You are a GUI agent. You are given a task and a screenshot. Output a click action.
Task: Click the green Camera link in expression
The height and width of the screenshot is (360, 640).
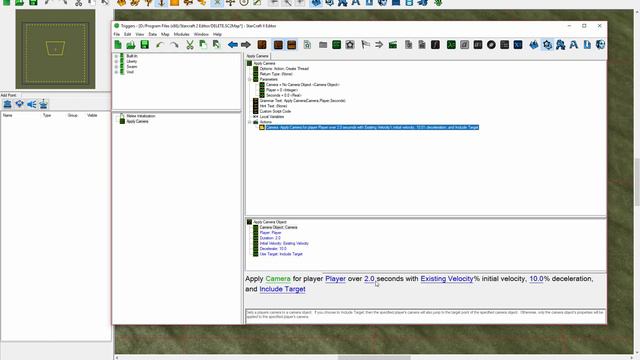tap(278, 279)
